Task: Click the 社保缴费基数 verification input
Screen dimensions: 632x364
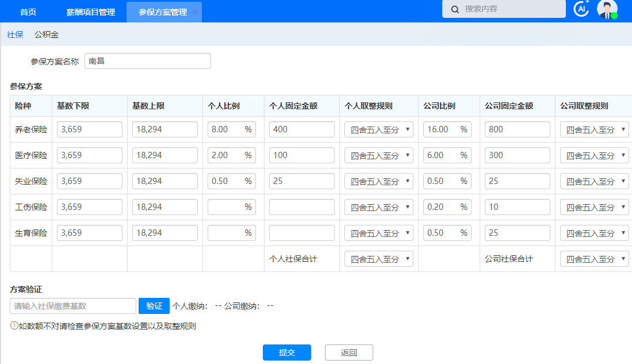Action: point(73,306)
